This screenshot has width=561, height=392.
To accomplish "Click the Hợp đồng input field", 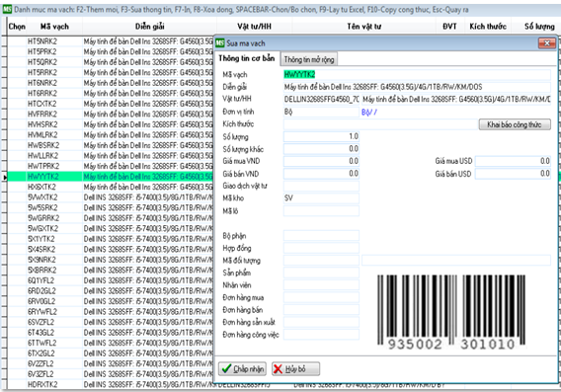I will pos(321,248).
